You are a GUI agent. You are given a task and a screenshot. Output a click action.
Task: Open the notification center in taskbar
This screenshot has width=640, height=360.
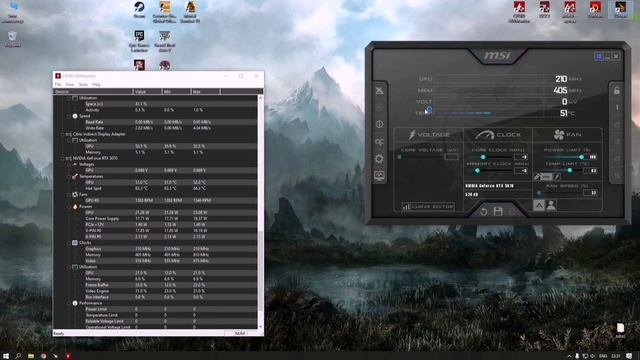(x=629, y=356)
